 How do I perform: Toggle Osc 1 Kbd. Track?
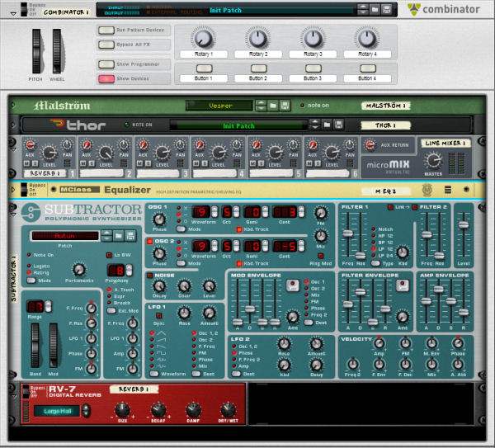coord(239,229)
